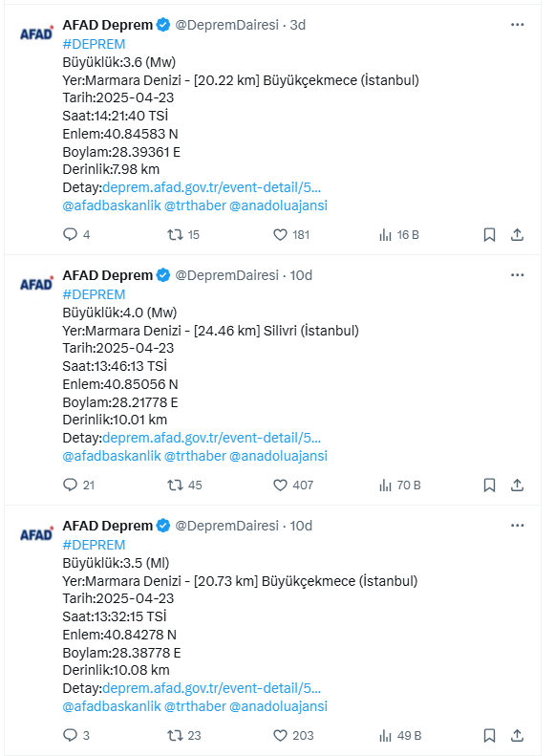Open @trthaber mention in last tweet
This screenshot has width=555, height=756.
pos(195,706)
